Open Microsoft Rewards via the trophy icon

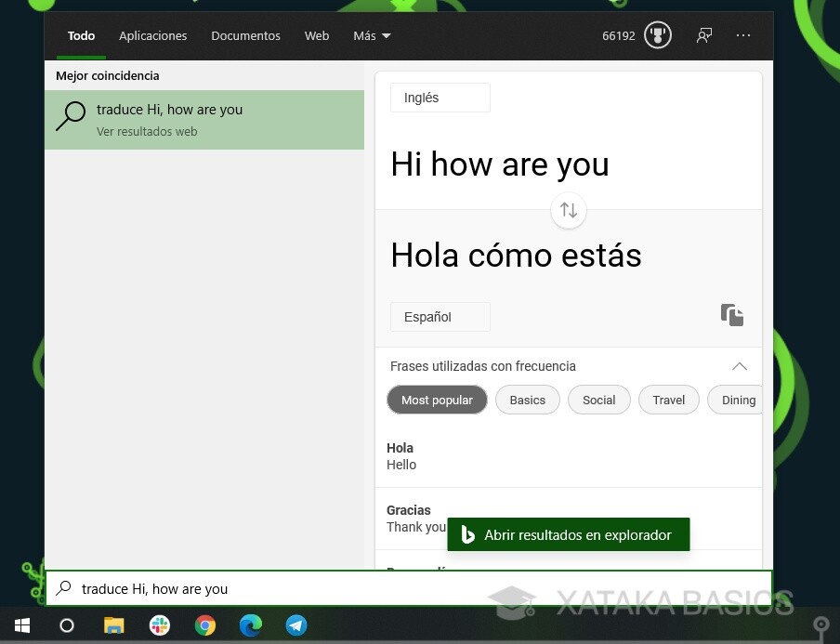658,34
